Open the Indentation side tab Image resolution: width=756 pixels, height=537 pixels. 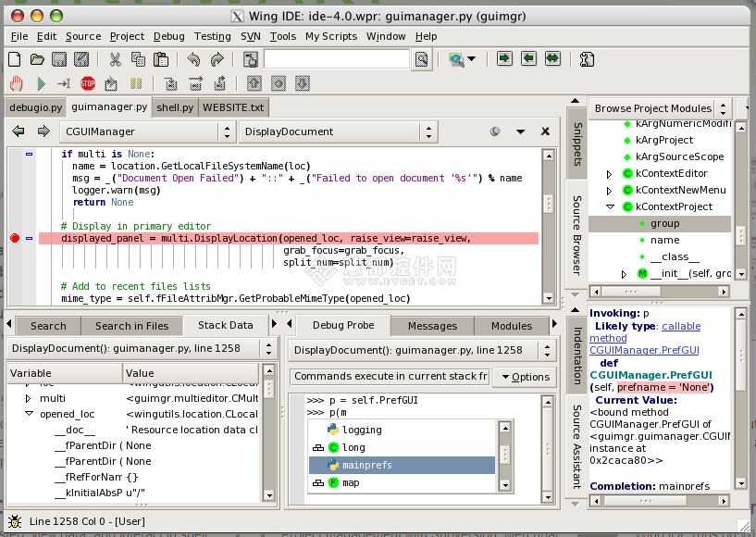pos(576,356)
